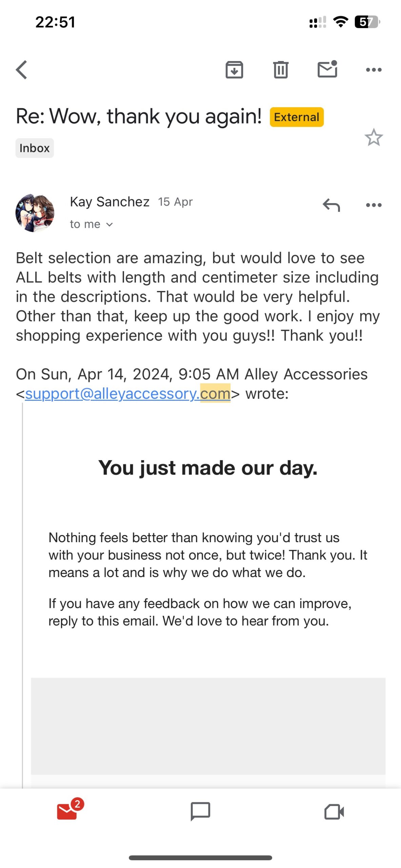This screenshot has height=868, width=401.
Task: Open the Inbox label chip
Action: tap(34, 147)
